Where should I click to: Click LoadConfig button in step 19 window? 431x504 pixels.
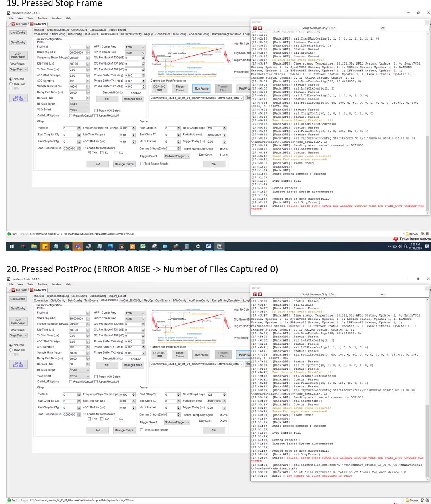click(x=18, y=33)
